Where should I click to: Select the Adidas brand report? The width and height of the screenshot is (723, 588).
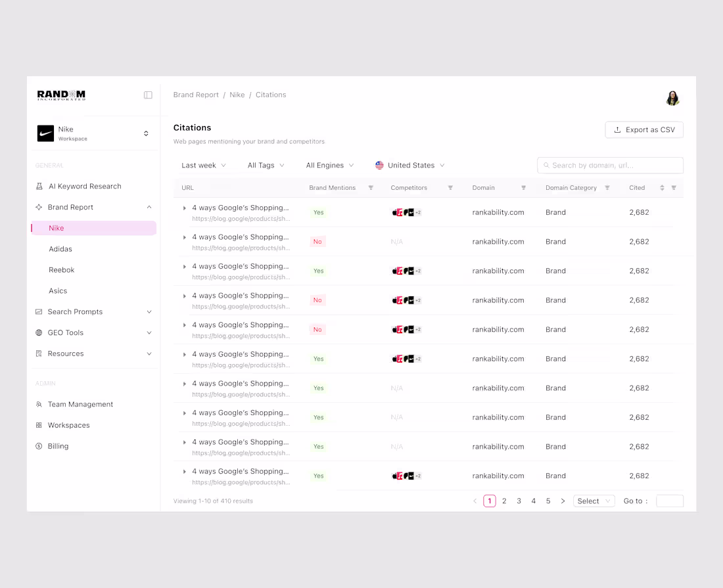(x=60, y=249)
